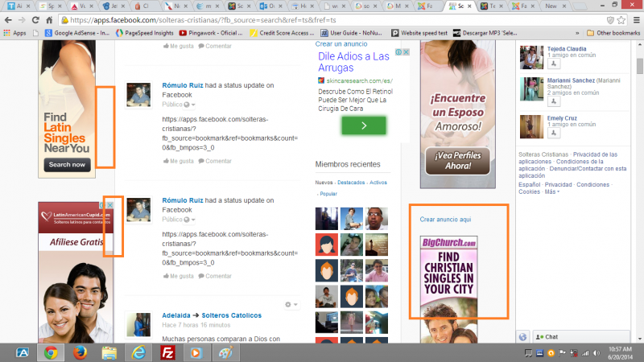
Task: Click the page vertical scrollbar thumb
Action: [640, 66]
